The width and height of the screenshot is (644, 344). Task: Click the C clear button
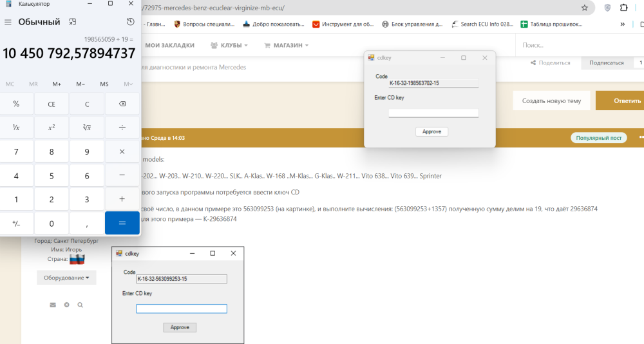click(x=87, y=104)
